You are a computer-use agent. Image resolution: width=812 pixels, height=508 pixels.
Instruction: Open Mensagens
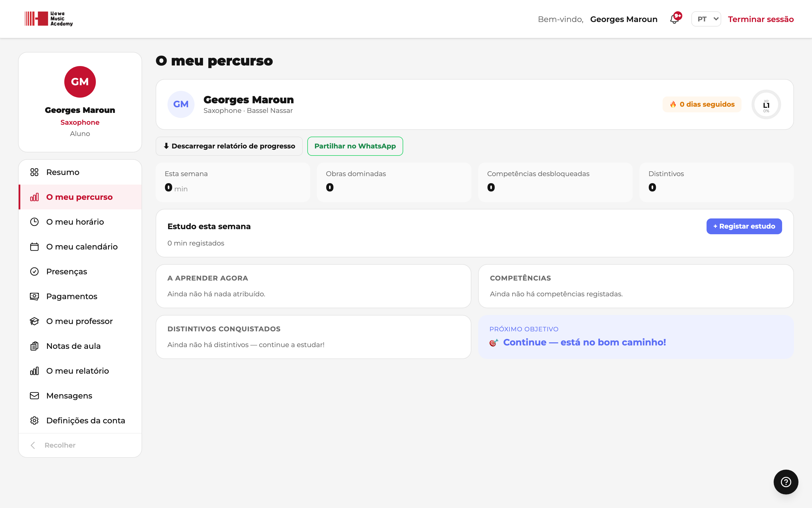[80, 396]
